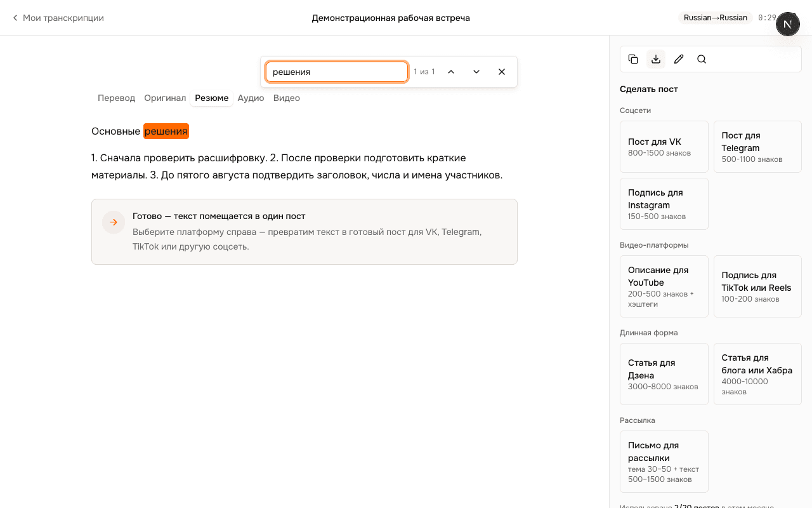Click the orange arrow icon in hint box

tap(114, 222)
